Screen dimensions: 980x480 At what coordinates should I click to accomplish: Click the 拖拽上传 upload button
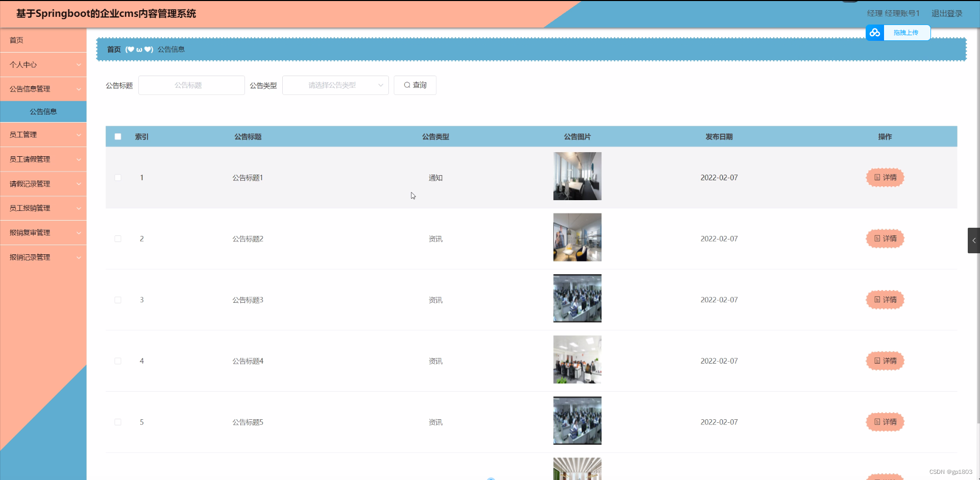tap(907, 32)
